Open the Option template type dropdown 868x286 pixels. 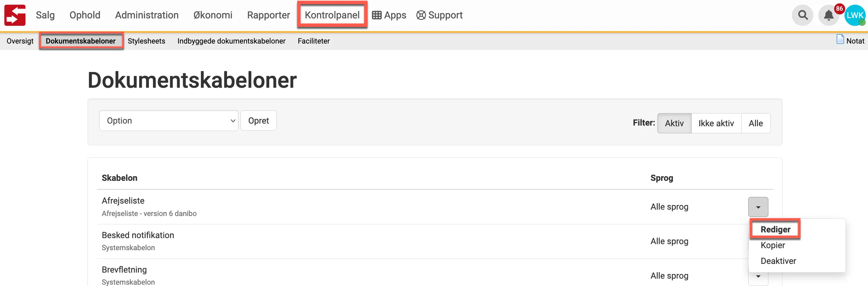click(168, 121)
